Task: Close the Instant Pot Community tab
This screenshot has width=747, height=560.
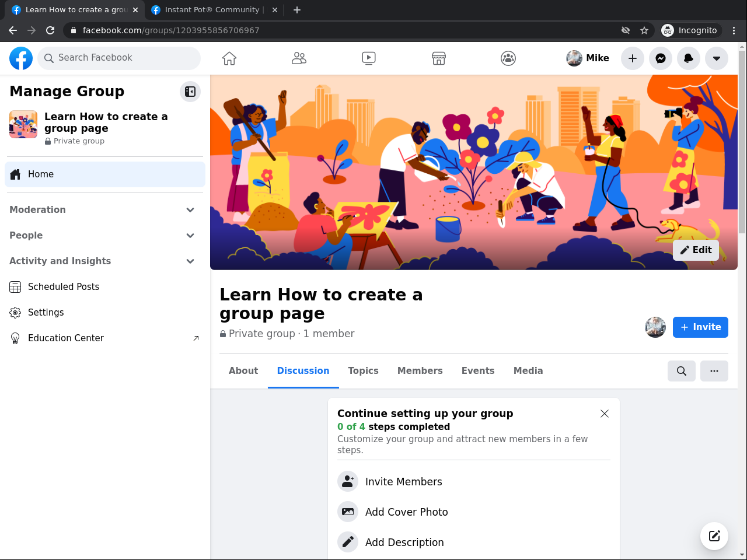Action: coord(275,10)
